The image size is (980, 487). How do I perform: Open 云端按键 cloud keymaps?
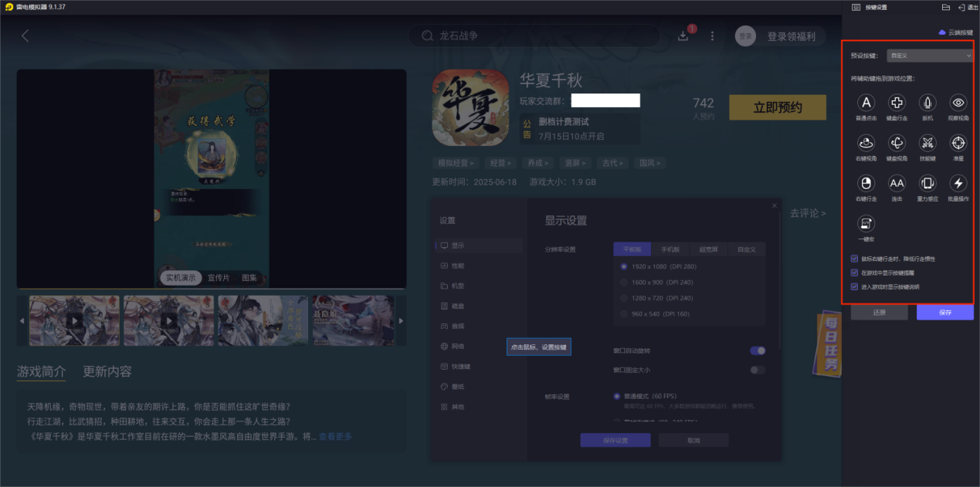tap(955, 32)
